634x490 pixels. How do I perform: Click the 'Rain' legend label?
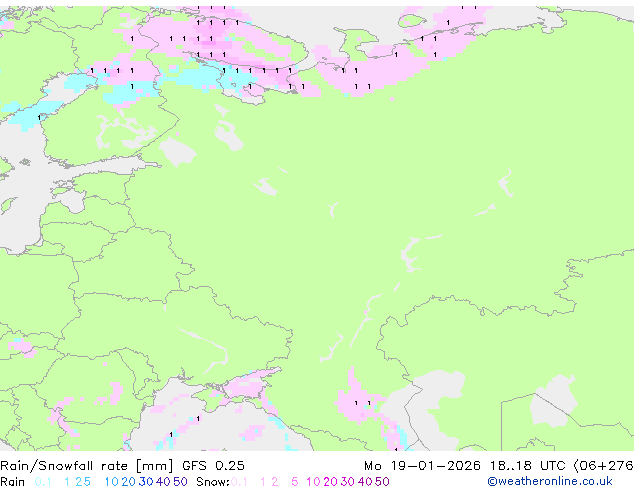tap(13, 482)
